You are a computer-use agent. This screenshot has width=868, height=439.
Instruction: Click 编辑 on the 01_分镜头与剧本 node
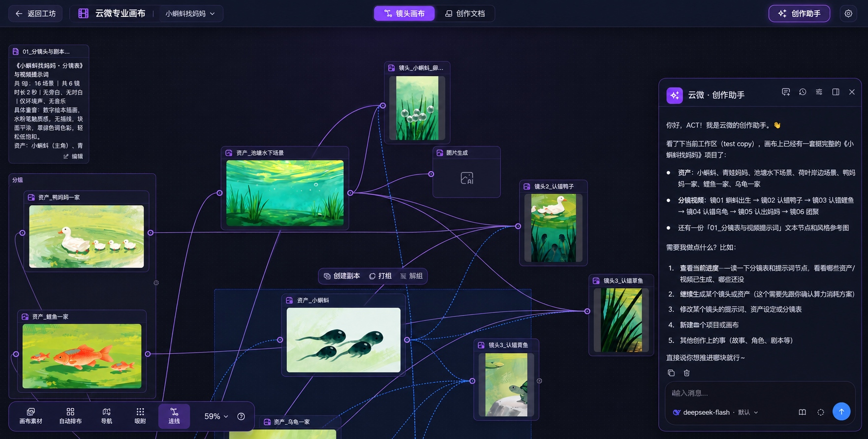73,157
